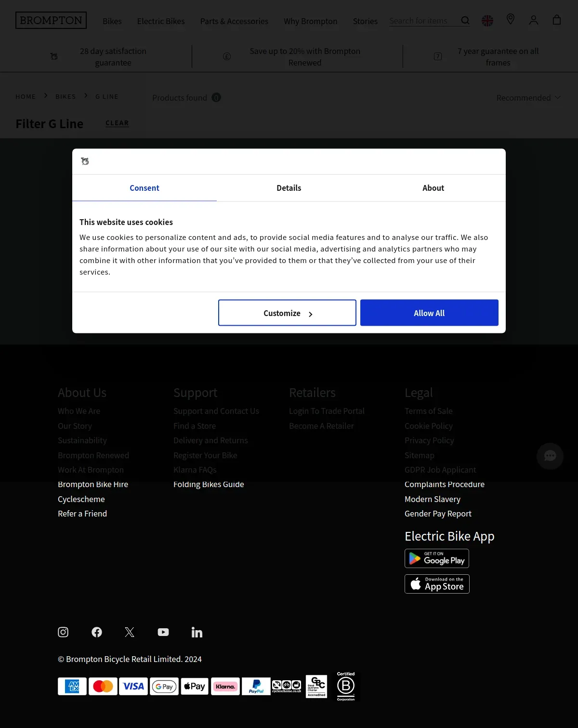This screenshot has height=728, width=578.
Task: Click the Visa payment icon
Action: coord(133,686)
